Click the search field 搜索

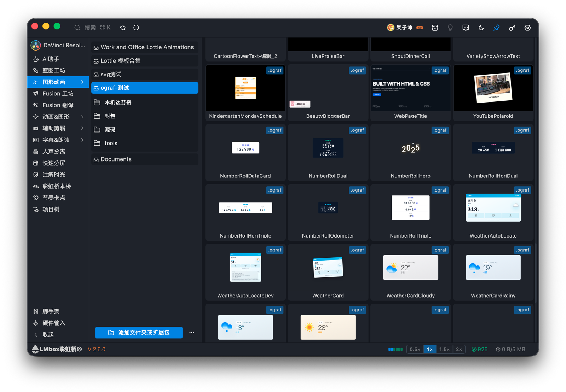tap(93, 28)
